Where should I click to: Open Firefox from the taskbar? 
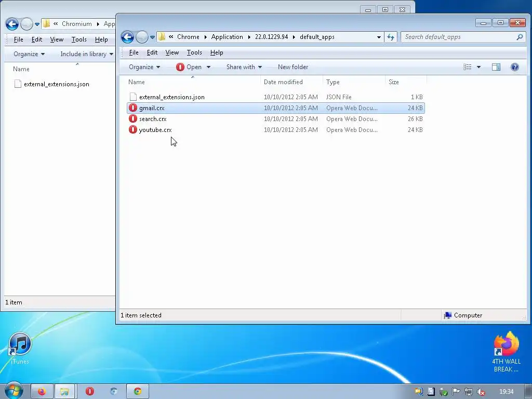click(42, 392)
